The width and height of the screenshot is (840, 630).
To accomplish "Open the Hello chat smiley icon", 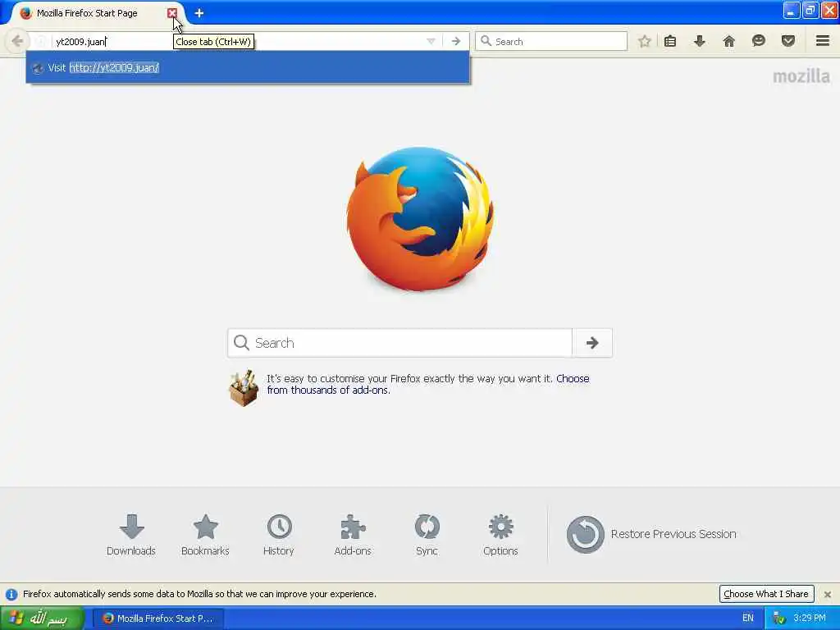I will (759, 41).
